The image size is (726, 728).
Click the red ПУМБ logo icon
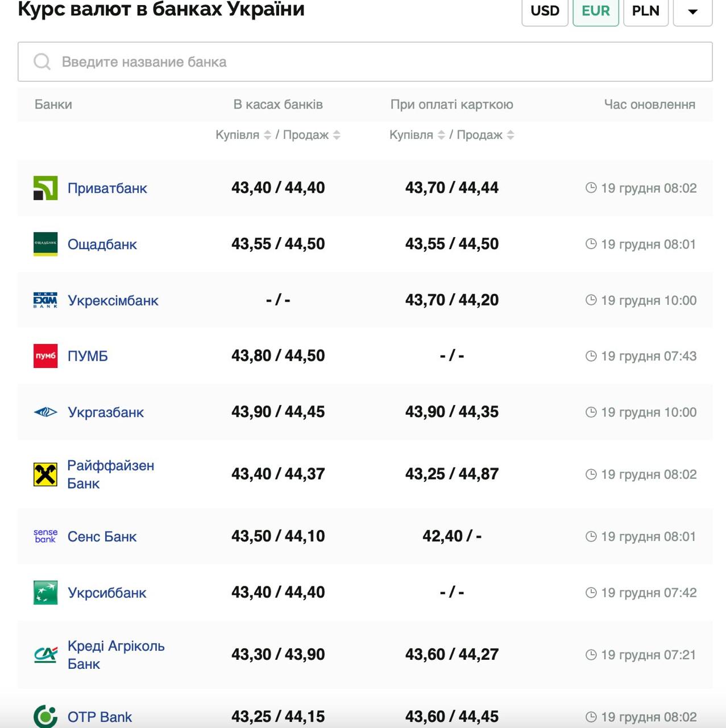(x=45, y=356)
